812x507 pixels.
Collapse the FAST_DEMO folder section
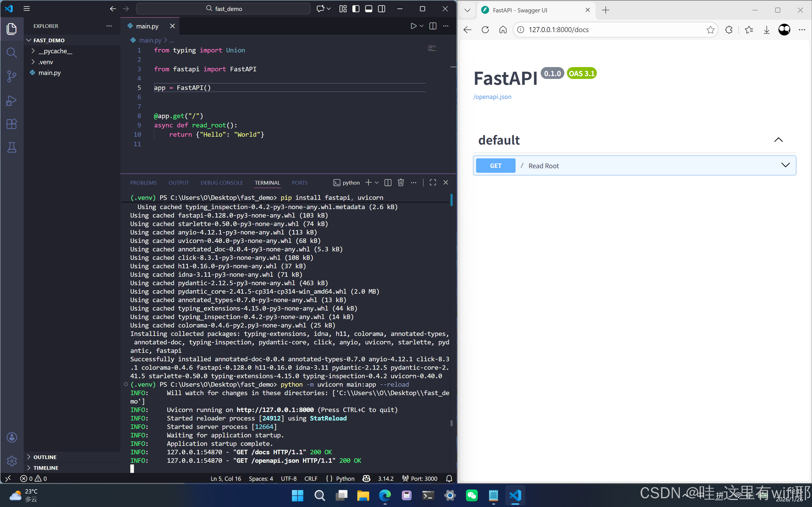72,40
